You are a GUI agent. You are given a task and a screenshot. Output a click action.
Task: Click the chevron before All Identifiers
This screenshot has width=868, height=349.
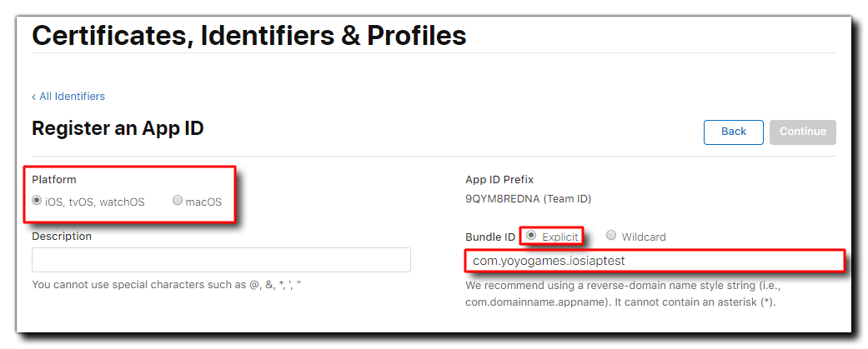tap(34, 97)
